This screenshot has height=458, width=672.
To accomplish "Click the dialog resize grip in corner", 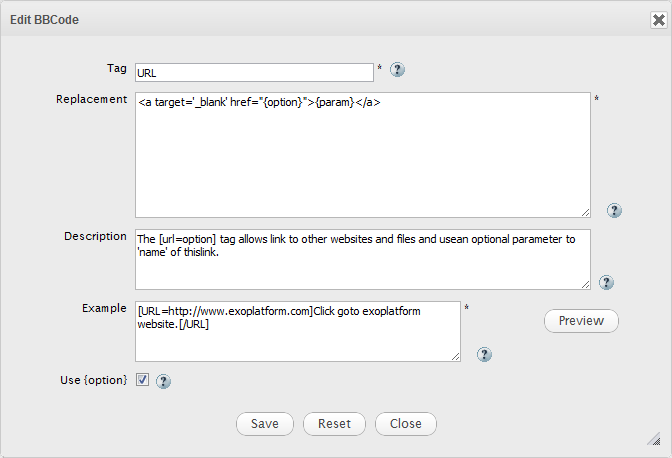I will tap(655, 440).
